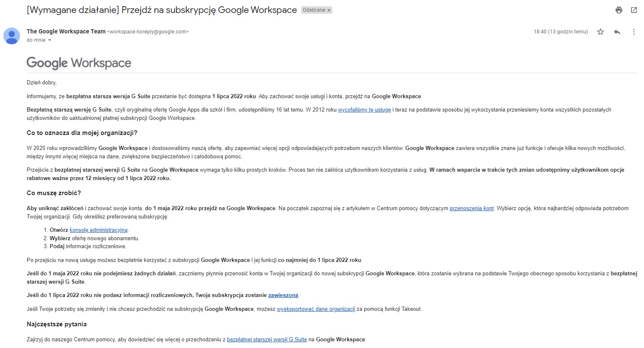The height and width of the screenshot is (348, 644).
Task: Star the message
Action: tap(601, 31)
